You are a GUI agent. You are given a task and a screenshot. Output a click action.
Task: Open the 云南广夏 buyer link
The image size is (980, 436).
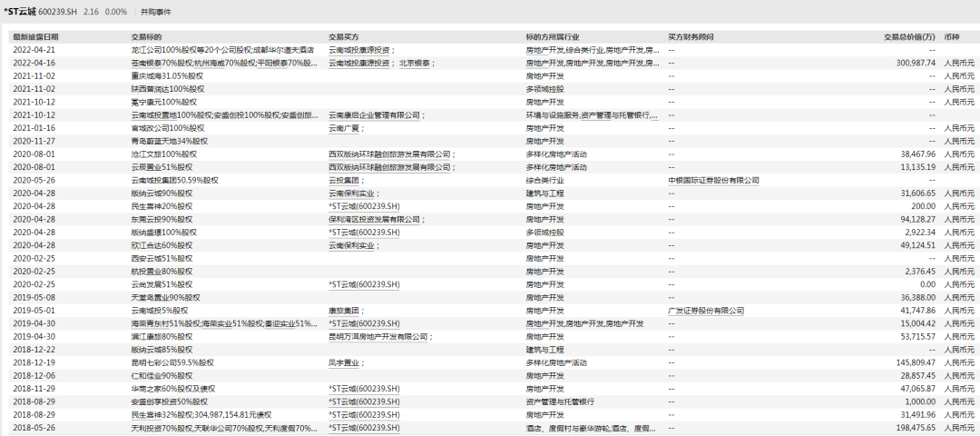tap(345, 128)
